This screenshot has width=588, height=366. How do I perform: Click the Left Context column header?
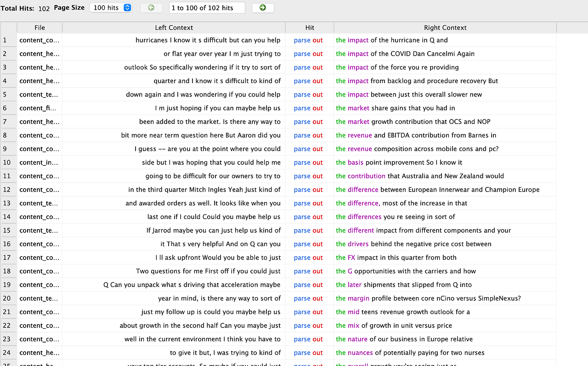coord(174,28)
